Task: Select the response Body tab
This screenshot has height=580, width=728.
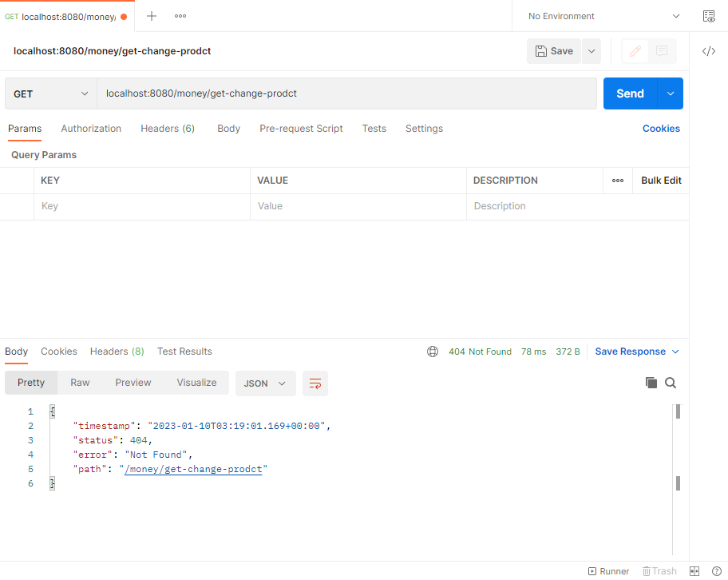Action: [16, 352]
